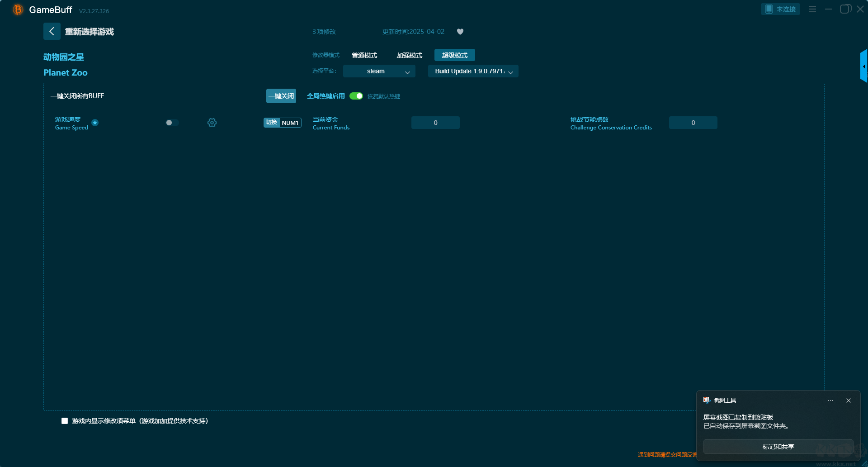Favorite the game with the heart icon
The width and height of the screenshot is (868, 467).
tap(460, 32)
